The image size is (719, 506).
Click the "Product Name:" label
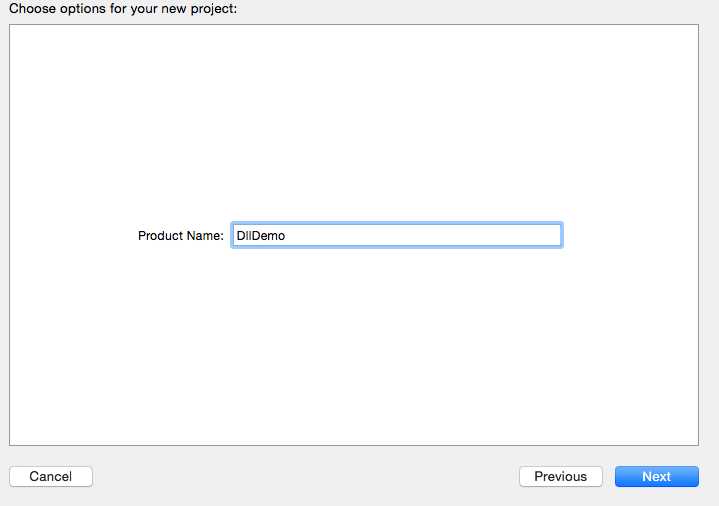pyautogui.click(x=180, y=236)
